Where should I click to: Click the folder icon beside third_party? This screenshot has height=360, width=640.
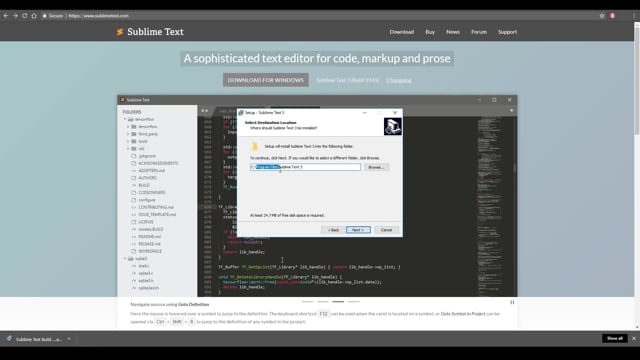133,134
